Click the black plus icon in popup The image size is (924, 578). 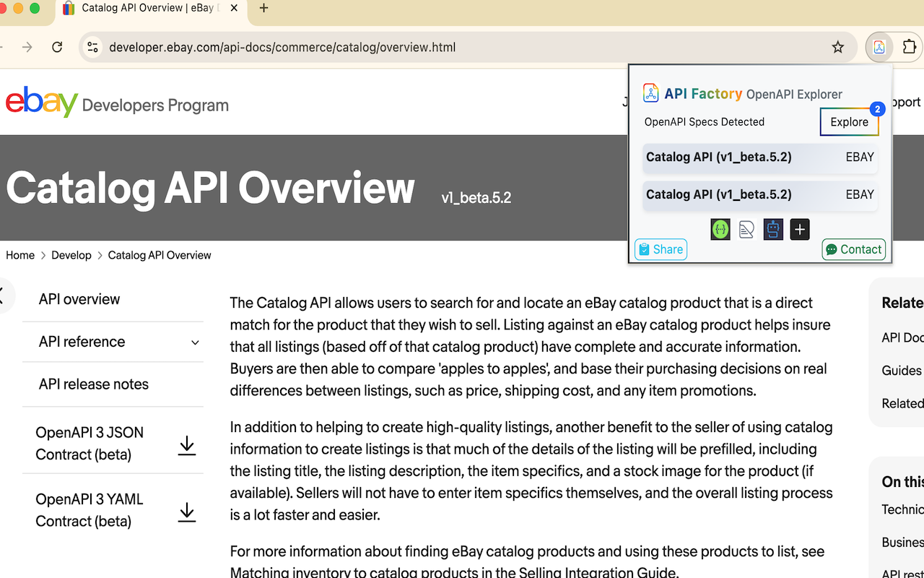(800, 230)
